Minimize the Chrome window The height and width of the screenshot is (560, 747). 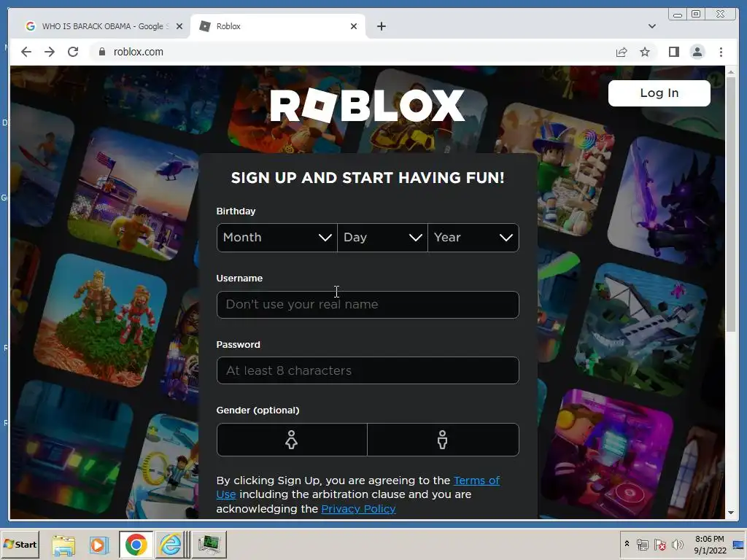(678, 15)
